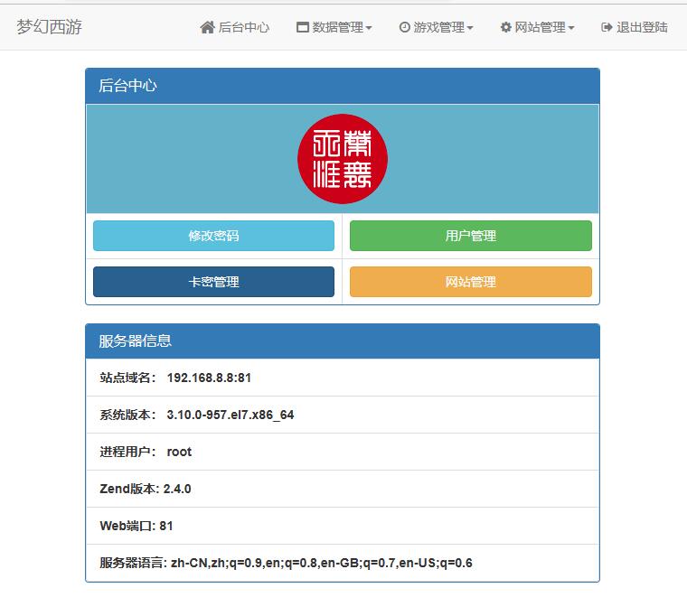Click the clock icon beside 游戏管理
Viewport: 687px width, 616px height.
pyautogui.click(x=404, y=27)
